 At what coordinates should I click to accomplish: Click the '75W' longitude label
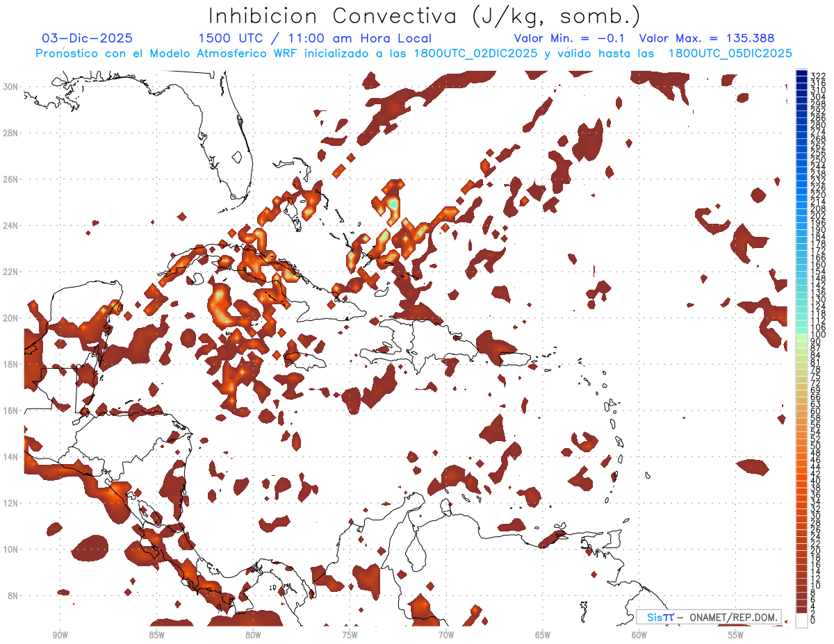click(350, 635)
